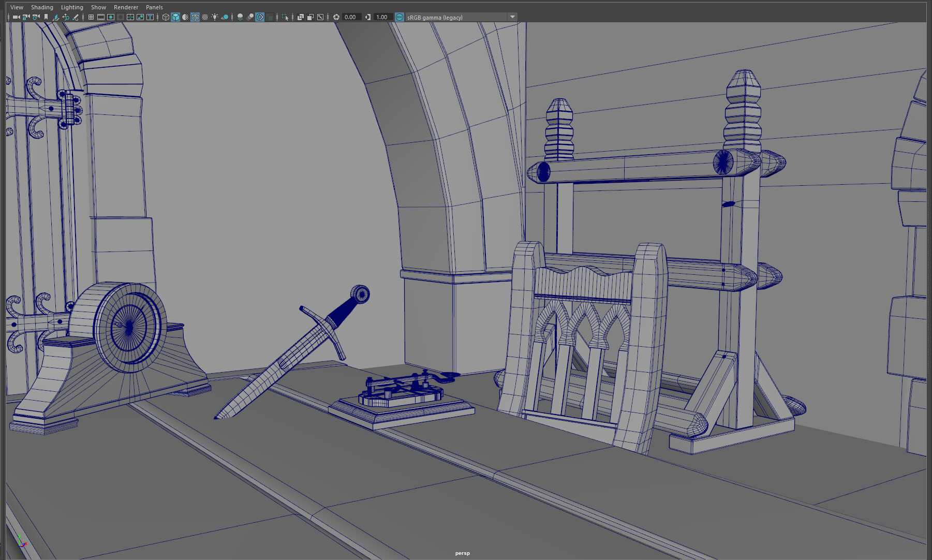The height and width of the screenshot is (560, 932).
Task: Turn on the lighting display lightbulb
Action: (x=216, y=17)
